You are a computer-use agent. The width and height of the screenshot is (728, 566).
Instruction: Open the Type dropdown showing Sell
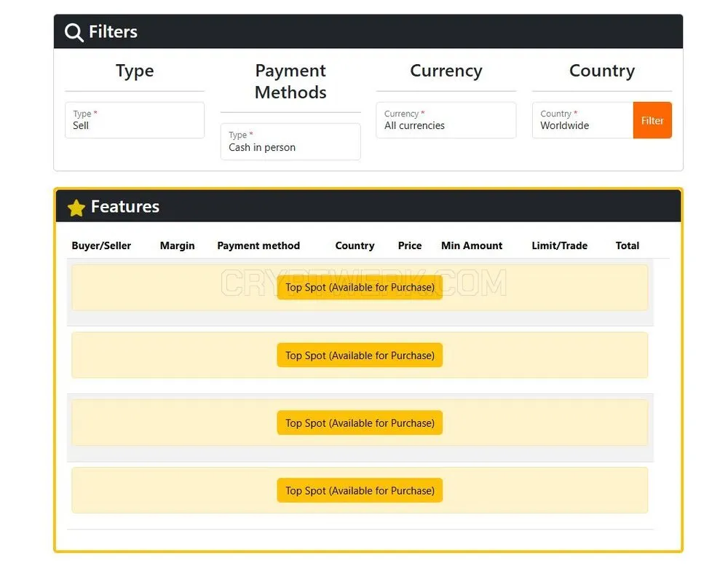click(x=135, y=120)
